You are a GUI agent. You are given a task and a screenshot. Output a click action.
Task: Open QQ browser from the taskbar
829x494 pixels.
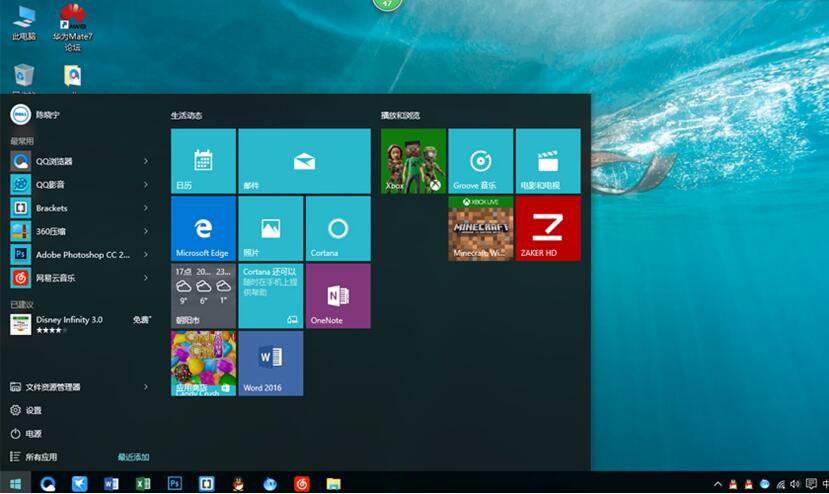[48, 483]
